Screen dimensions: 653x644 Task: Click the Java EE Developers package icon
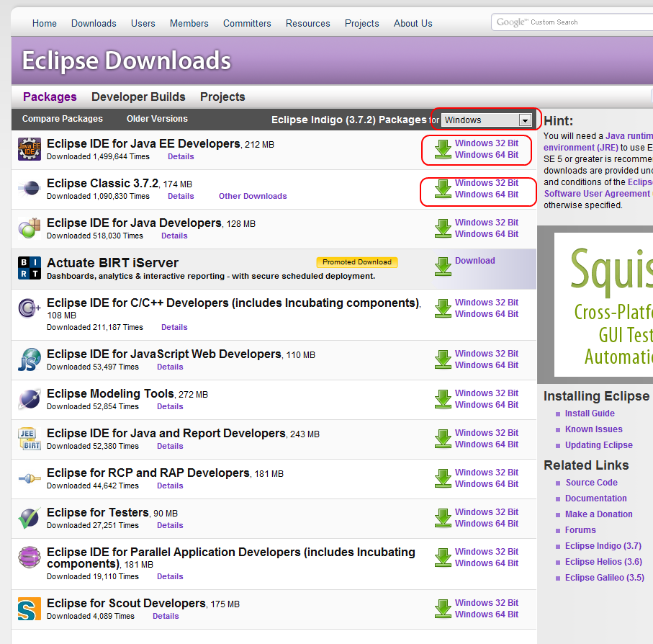coord(29,149)
